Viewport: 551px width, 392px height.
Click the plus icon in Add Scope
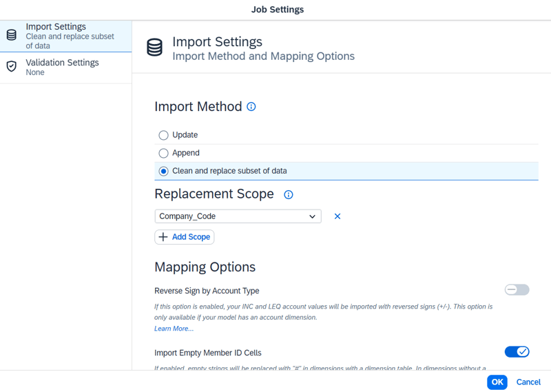click(x=163, y=237)
